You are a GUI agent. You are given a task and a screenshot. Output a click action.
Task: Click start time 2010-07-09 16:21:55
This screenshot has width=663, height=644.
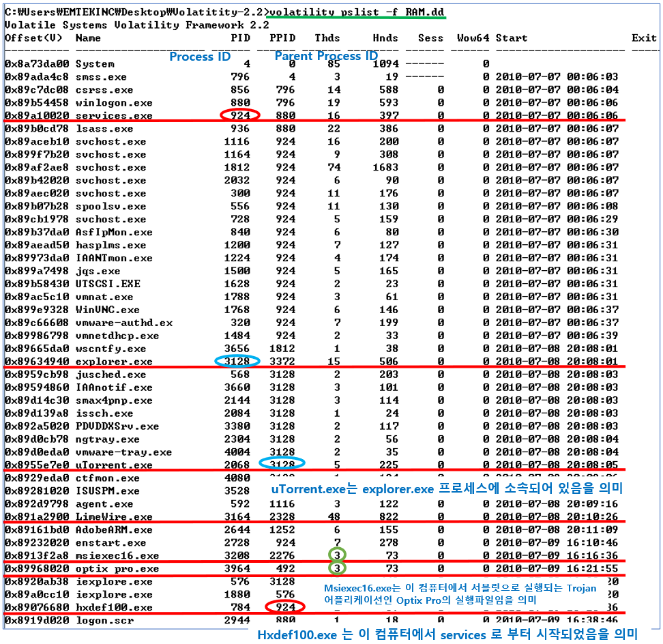(557, 569)
